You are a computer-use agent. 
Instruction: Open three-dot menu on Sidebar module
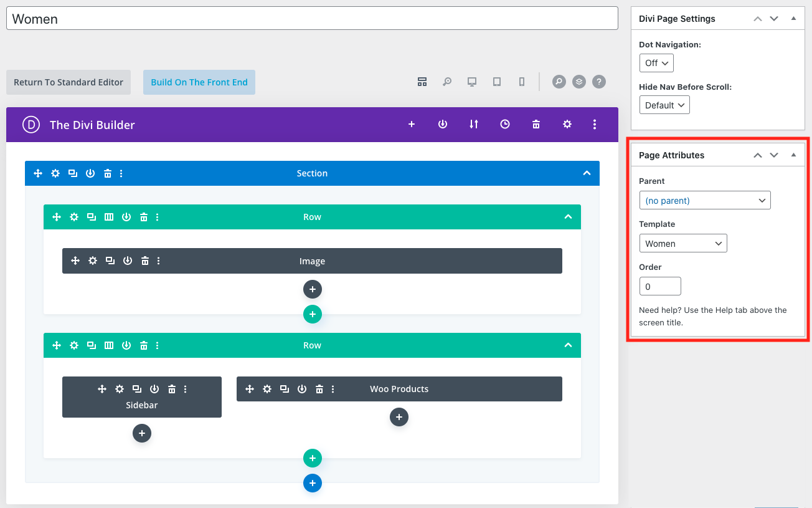click(x=186, y=389)
